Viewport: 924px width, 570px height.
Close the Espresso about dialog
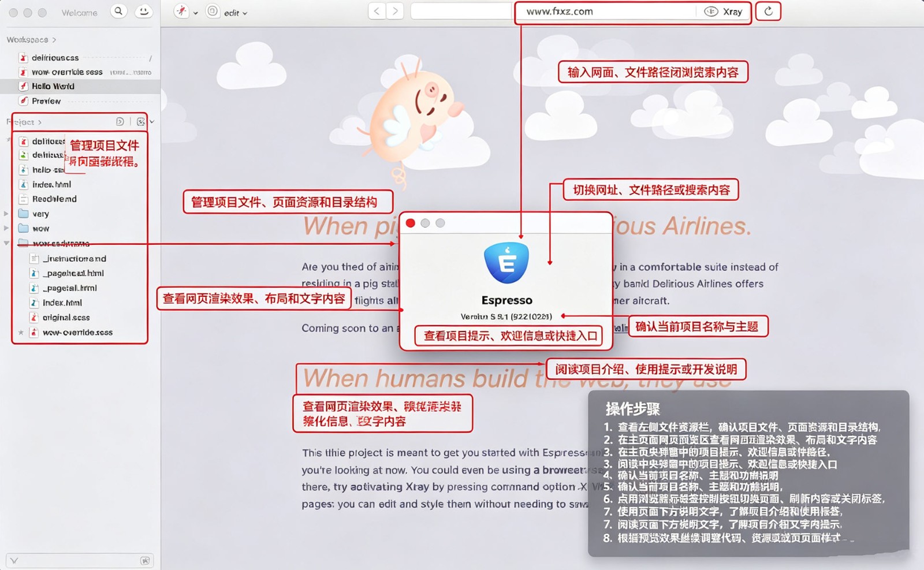coord(411,223)
